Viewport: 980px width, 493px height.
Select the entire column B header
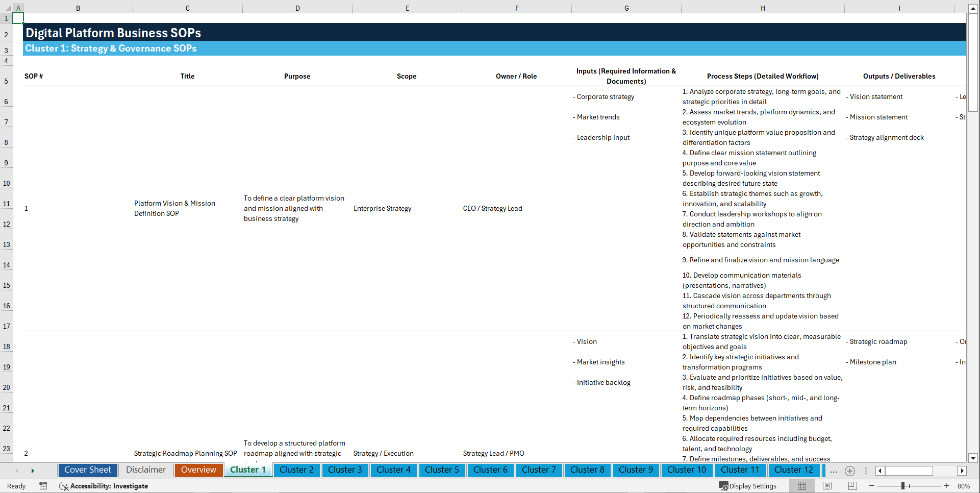(x=78, y=8)
